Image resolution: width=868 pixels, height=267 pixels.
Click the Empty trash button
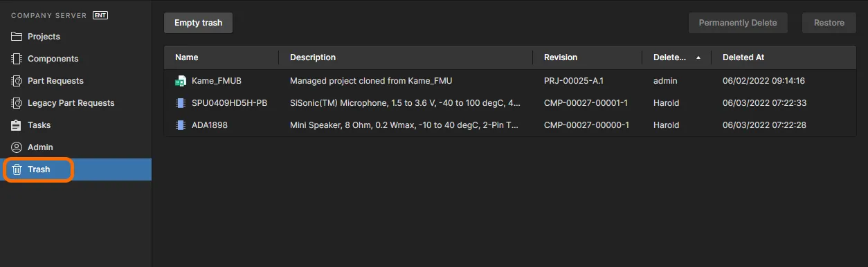tap(198, 23)
